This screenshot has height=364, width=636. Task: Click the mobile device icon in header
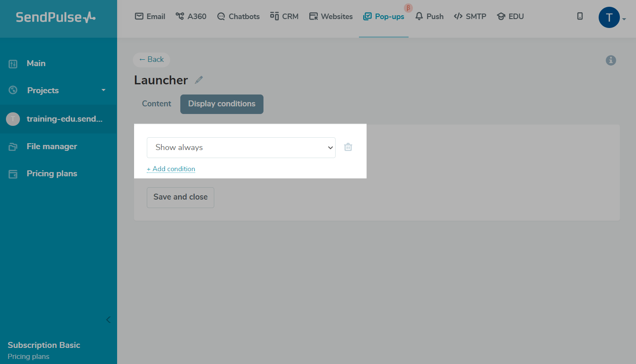[x=580, y=17]
